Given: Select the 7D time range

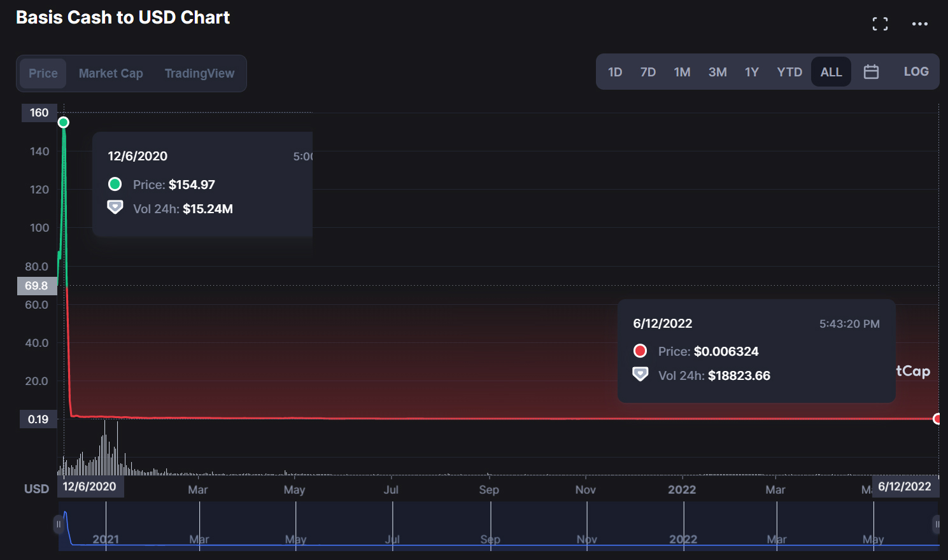Looking at the screenshot, I should coord(648,72).
